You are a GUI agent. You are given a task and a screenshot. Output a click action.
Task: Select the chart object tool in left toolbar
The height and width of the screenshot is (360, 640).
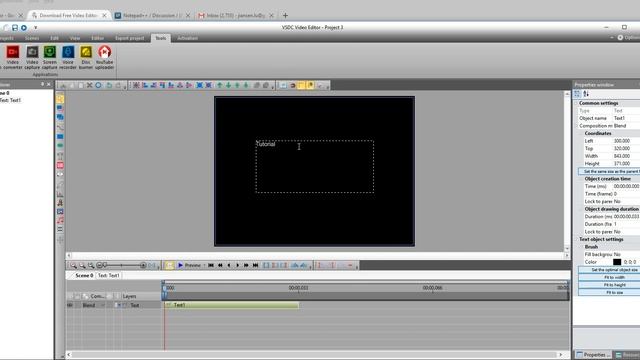click(x=60, y=194)
